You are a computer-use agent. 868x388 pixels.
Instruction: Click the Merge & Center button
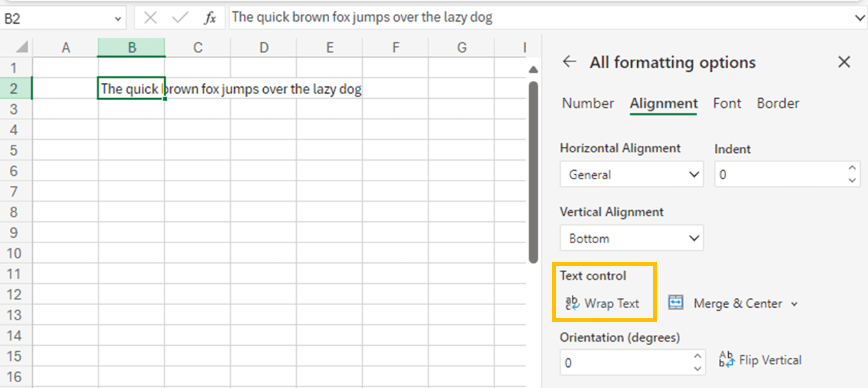[x=726, y=303]
